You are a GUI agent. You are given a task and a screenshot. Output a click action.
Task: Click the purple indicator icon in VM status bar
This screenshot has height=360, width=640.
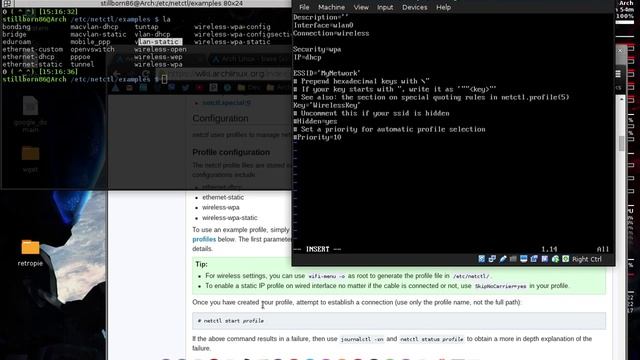(544, 259)
